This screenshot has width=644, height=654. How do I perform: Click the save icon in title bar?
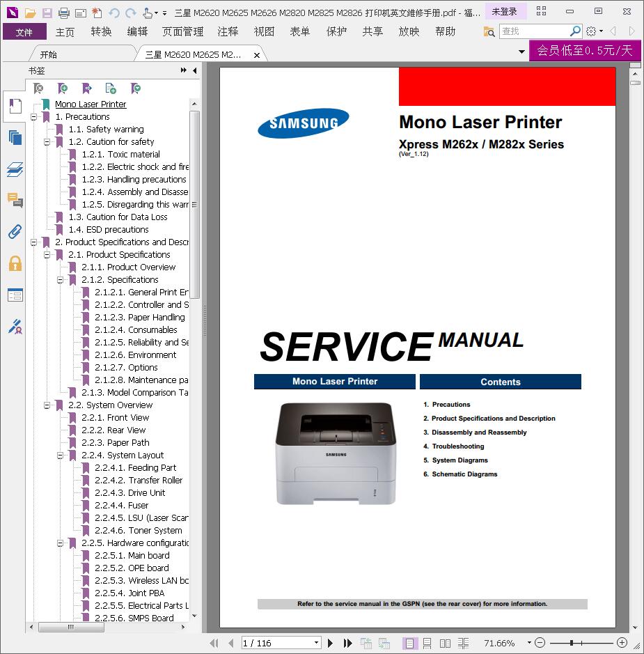pyautogui.click(x=47, y=13)
